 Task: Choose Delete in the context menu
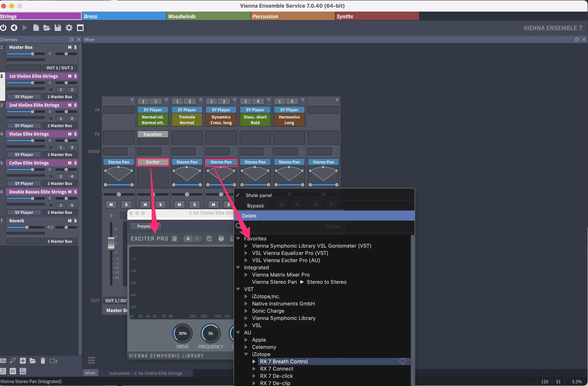pyautogui.click(x=324, y=216)
